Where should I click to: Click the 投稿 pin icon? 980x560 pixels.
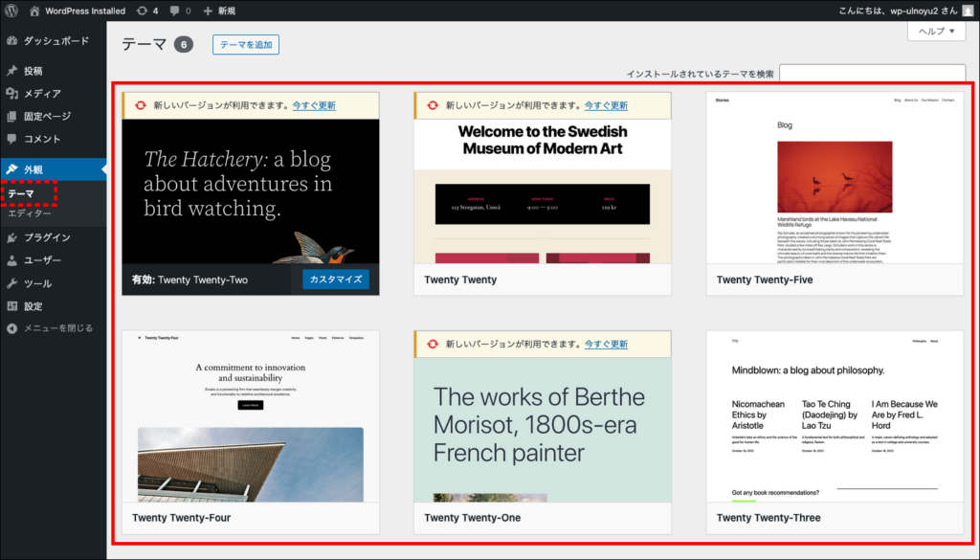pos(11,71)
